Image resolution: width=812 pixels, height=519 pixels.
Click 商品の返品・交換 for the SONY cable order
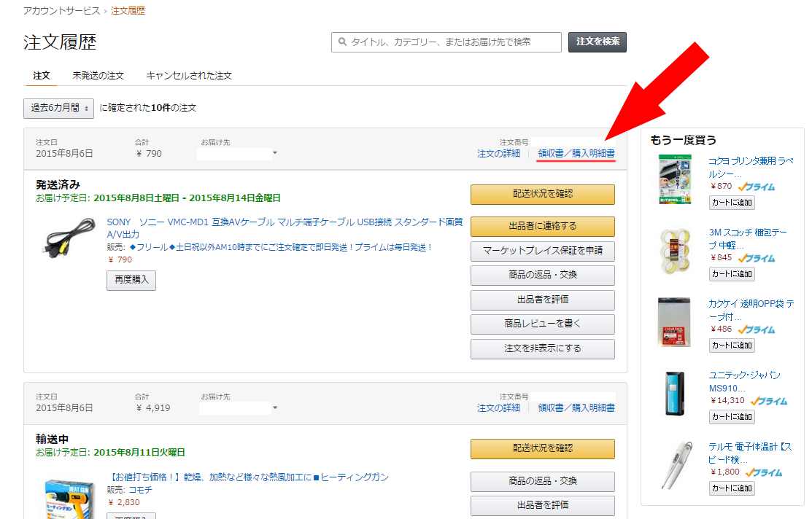pos(543,275)
